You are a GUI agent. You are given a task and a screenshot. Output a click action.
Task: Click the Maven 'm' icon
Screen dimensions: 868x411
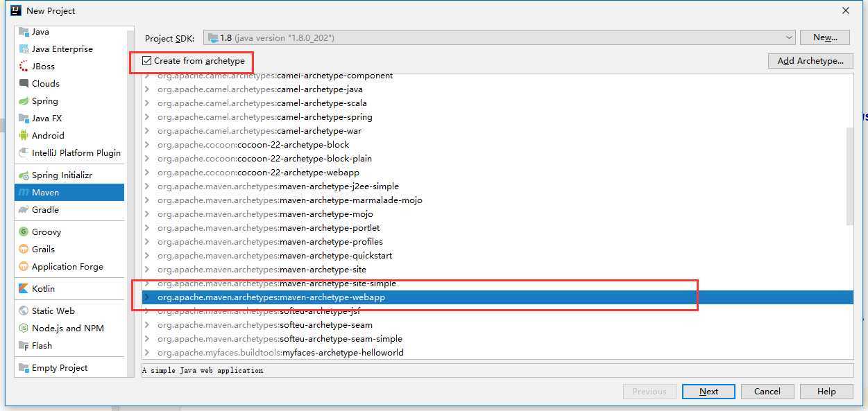[x=24, y=193]
